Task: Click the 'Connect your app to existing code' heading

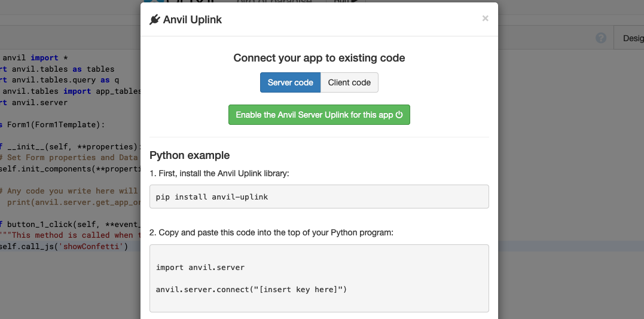Action: (x=319, y=58)
